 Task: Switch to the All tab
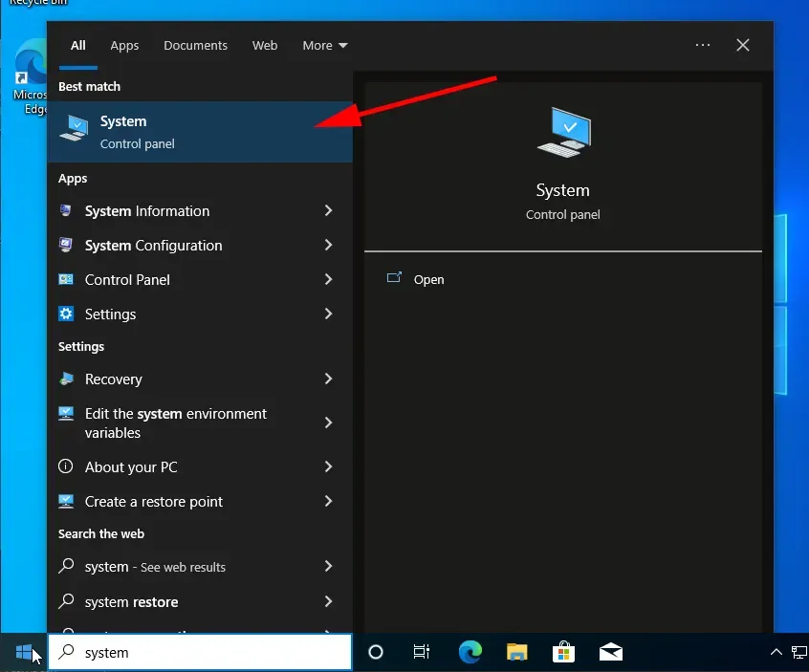point(77,45)
